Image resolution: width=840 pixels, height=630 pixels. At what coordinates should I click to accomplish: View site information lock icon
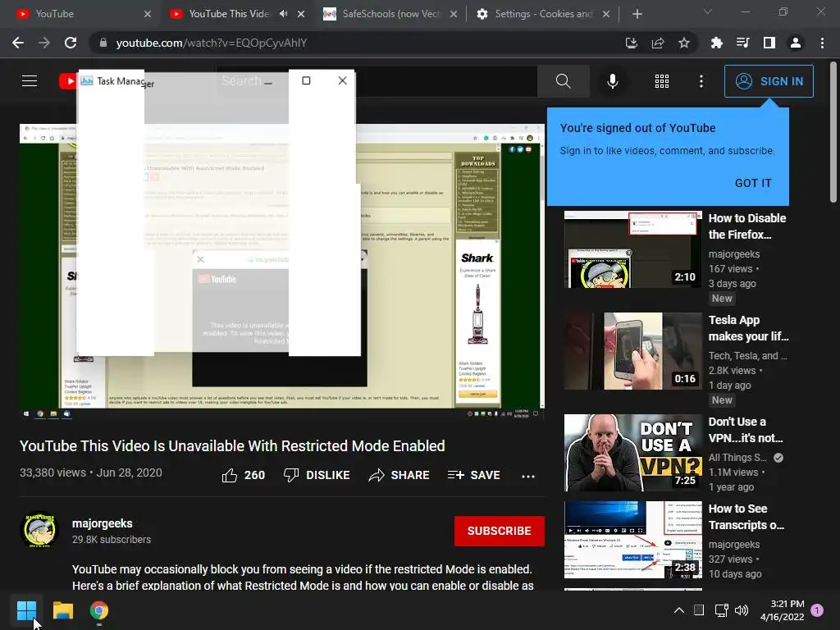[x=103, y=43]
